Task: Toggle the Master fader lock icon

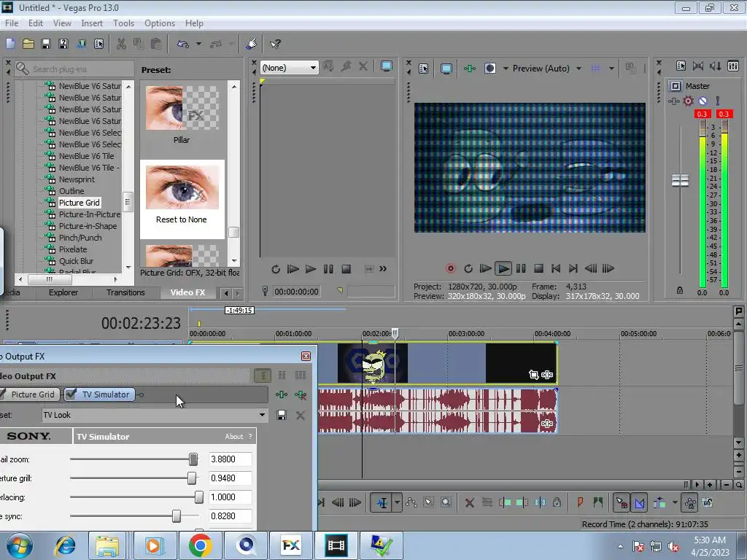Action: coord(680,290)
